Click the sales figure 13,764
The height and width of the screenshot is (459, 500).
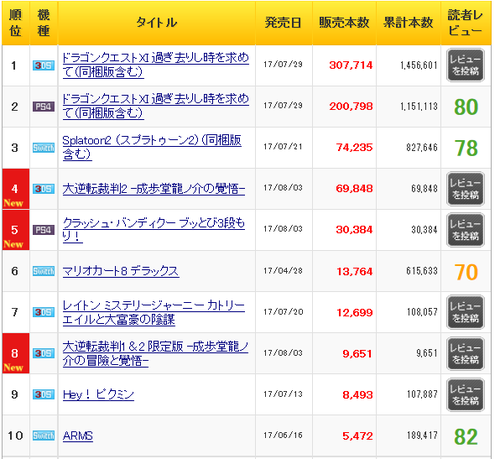tap(354, 271)
